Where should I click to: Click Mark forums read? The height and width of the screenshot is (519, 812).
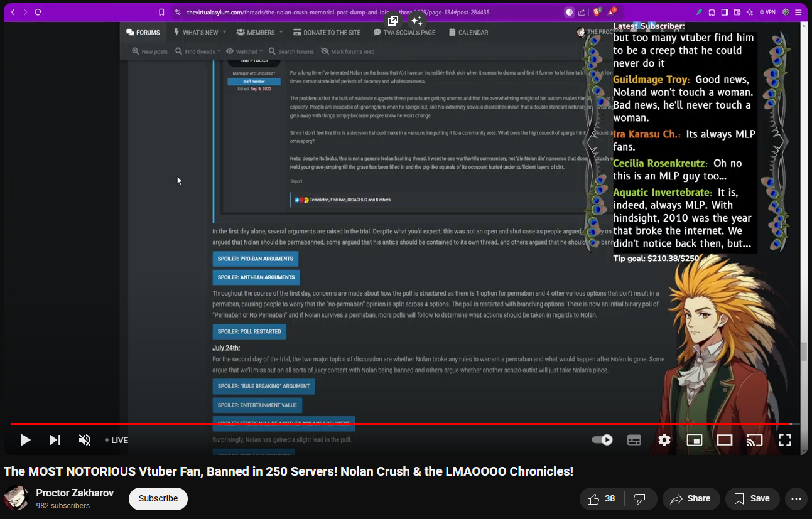coord(347,51)
